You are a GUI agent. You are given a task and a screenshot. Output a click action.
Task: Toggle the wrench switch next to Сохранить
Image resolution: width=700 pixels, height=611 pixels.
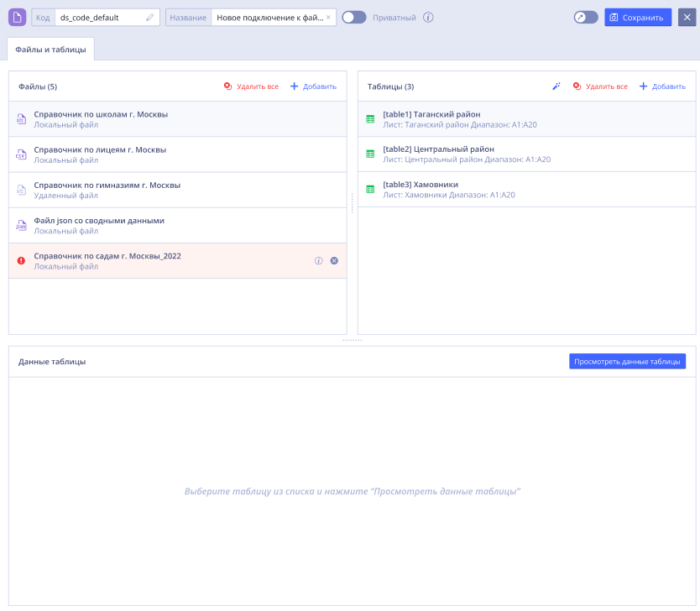[586, 18]
